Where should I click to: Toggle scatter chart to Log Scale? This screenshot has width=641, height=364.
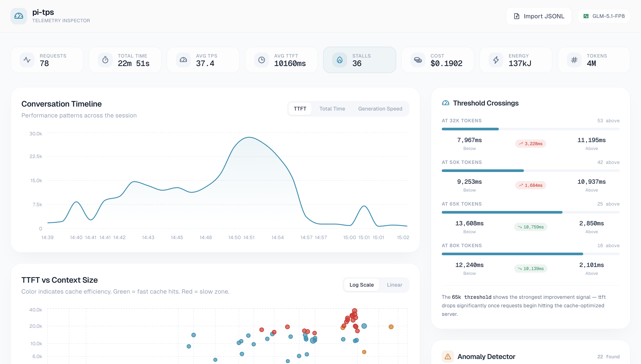coord(361,285)
